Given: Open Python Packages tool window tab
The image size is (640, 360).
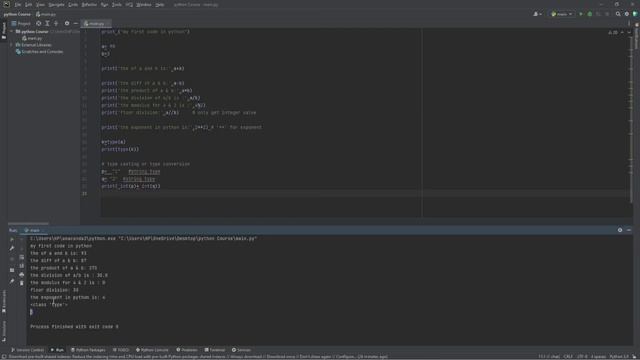Looking at the screenshot, I should [88, 350].
